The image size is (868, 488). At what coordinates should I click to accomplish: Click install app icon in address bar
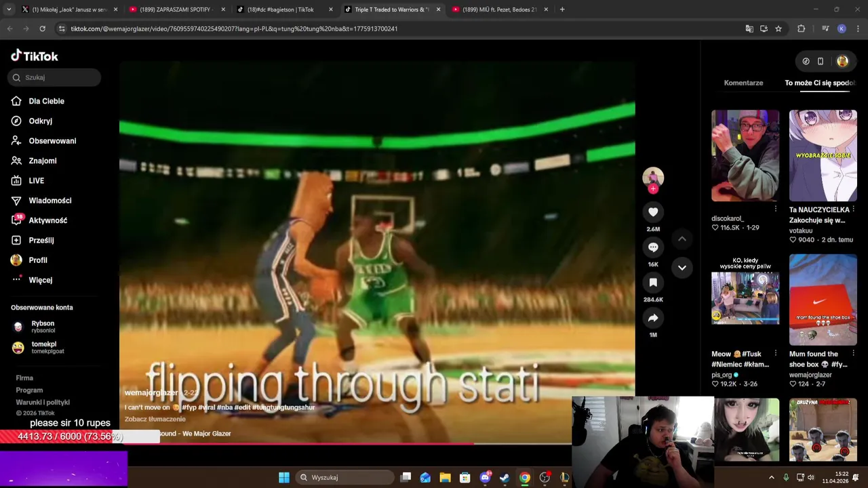click(x=764, y=28)
